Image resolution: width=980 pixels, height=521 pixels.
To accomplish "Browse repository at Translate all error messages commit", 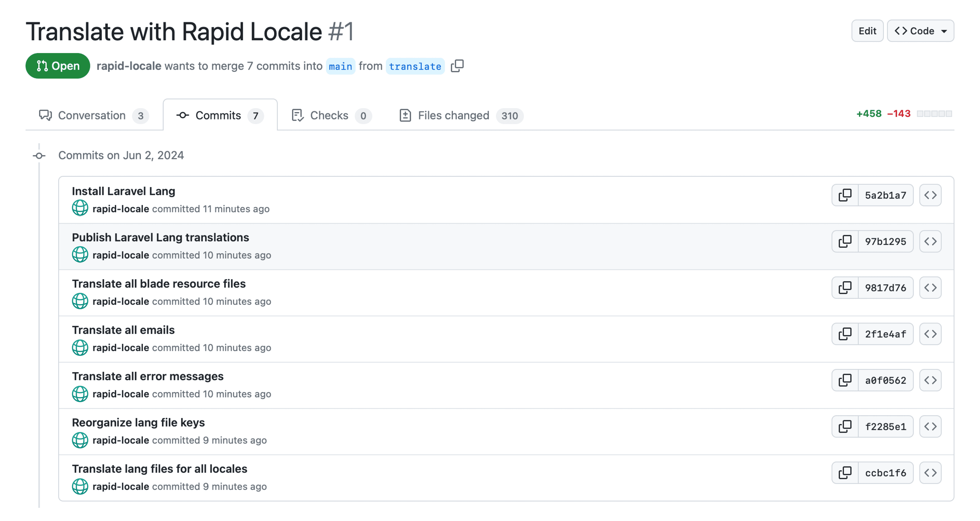I will 930,380.
